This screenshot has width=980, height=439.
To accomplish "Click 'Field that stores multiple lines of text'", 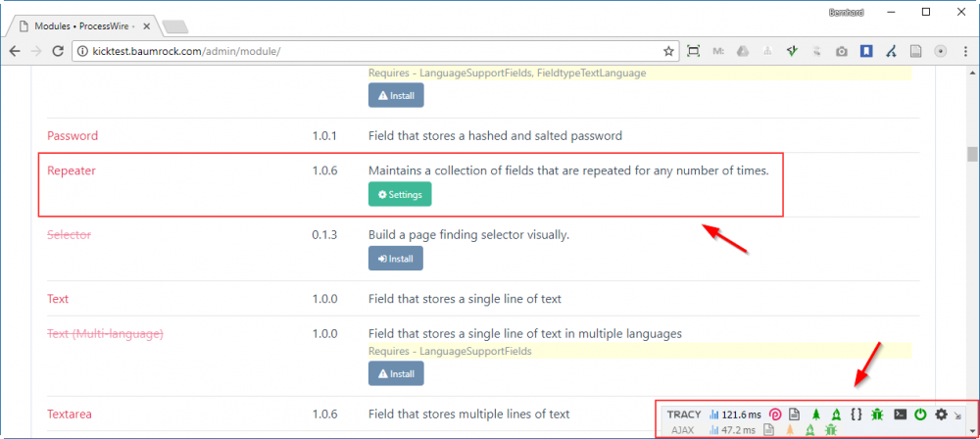I will coord(468,414).
